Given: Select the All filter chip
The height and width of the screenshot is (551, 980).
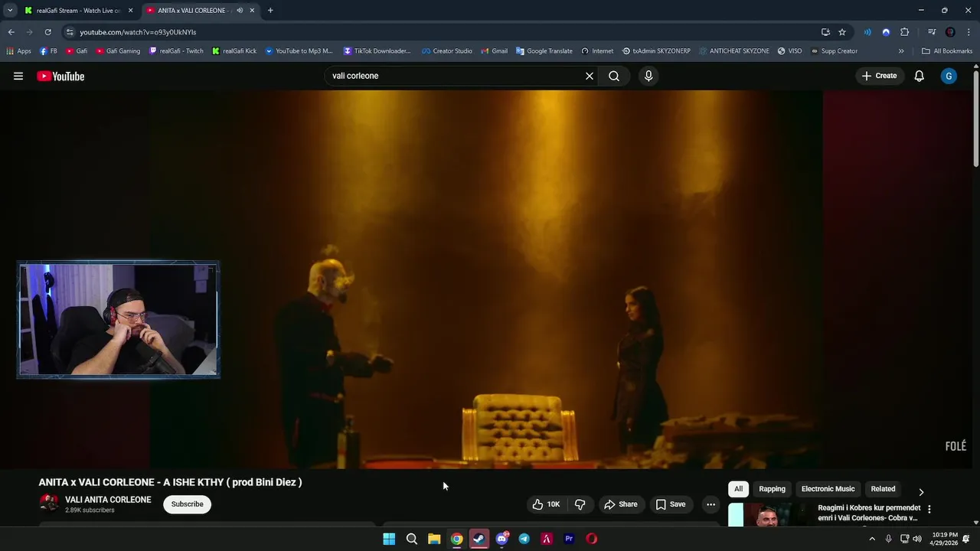Looking at the screenshot, I should click(x=738, y=489).
